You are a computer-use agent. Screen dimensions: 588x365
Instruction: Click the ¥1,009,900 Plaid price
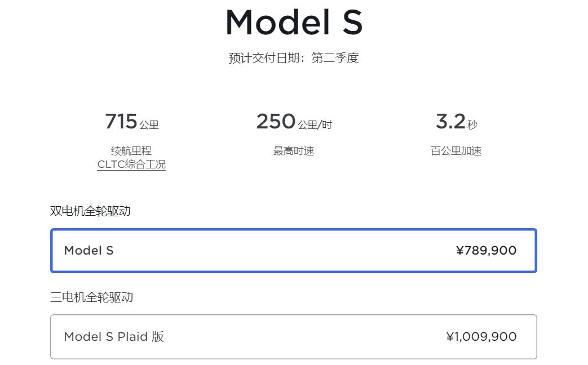pos(481,336)
